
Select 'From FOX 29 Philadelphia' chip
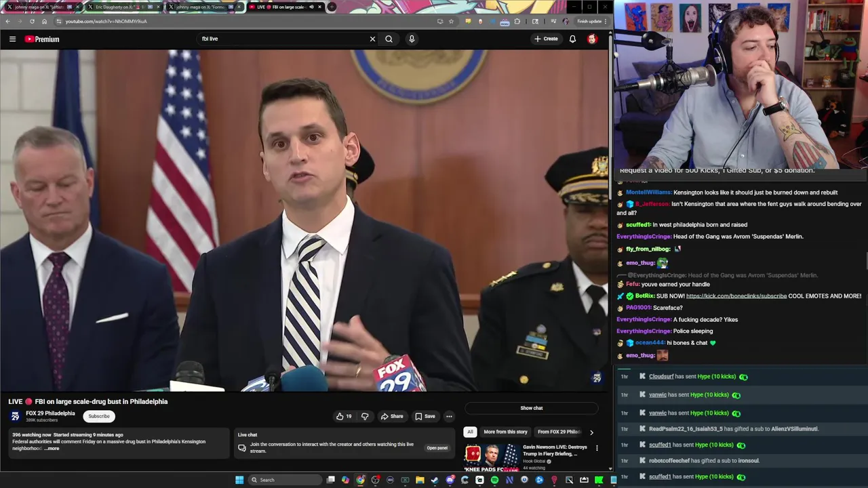click(559, 432)
